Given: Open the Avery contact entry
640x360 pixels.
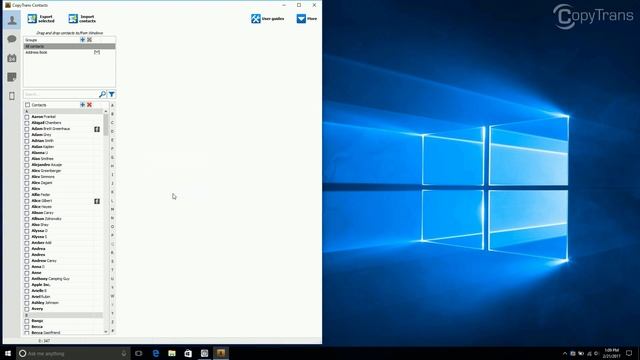Looking at the screenshot, I should (x=37, y=309).
